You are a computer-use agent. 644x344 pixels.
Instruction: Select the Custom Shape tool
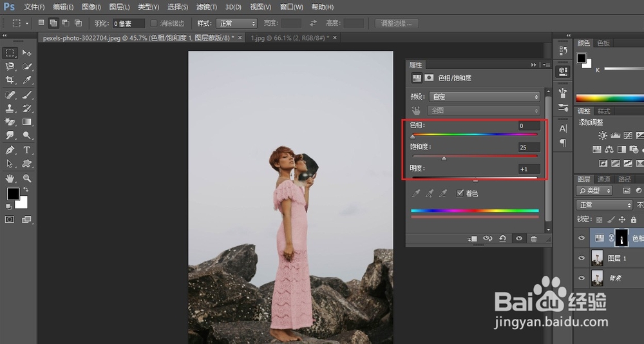pos(26,164)
